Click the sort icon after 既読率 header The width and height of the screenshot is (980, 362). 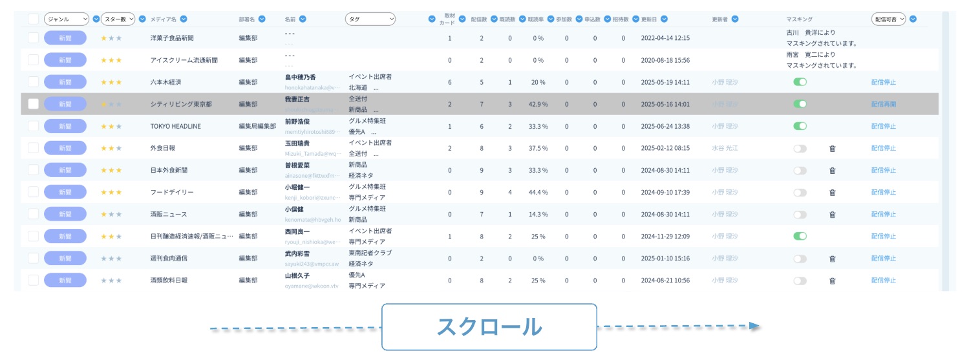coord(550,19)
